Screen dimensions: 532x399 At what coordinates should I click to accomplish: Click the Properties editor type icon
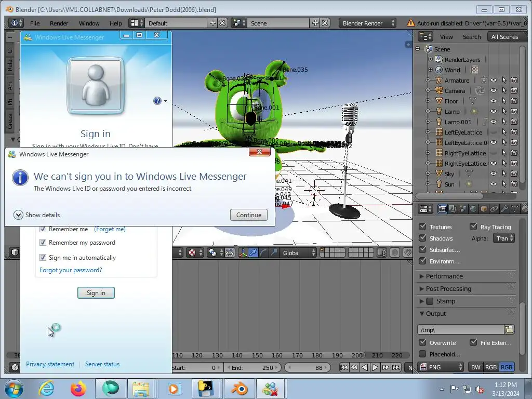[426, 209]
